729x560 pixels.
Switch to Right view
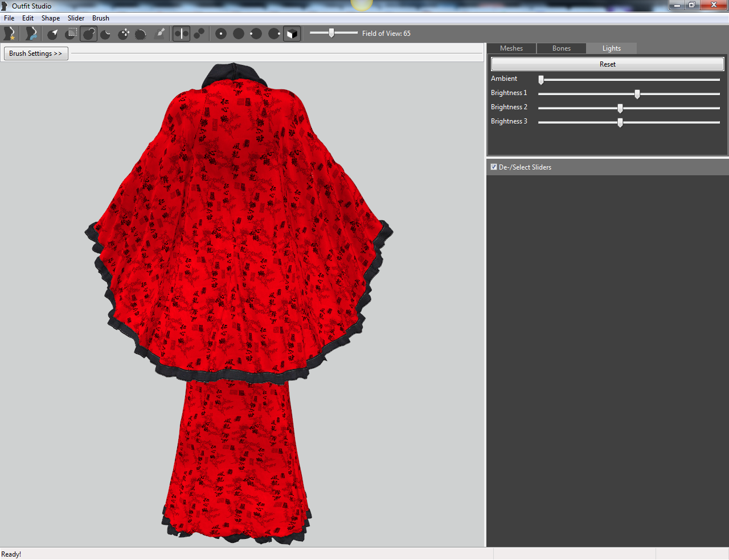(274, 34)
